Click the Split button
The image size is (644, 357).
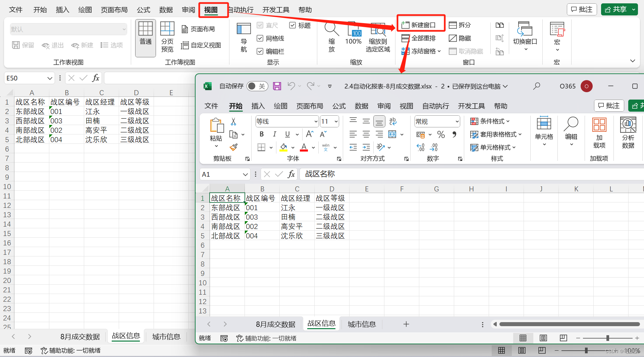460,25
